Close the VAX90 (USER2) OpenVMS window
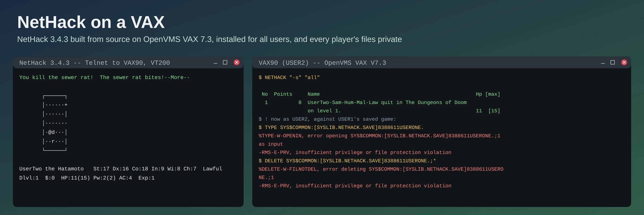 coord(624,62)
